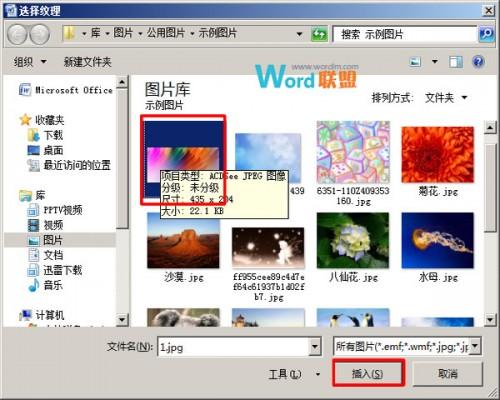Click the 插入 button
This screenshot has width=500, height=400.
pyautogui.click(x=368, y=373)
